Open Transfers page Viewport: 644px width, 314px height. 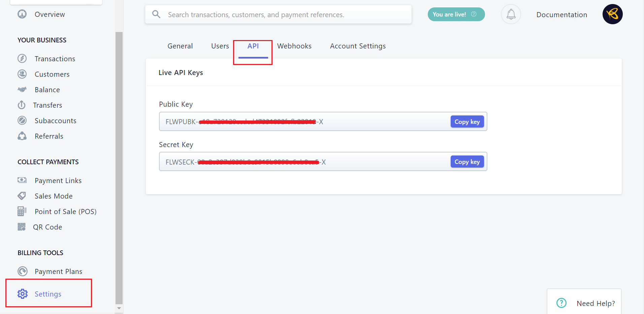point(47,105)
